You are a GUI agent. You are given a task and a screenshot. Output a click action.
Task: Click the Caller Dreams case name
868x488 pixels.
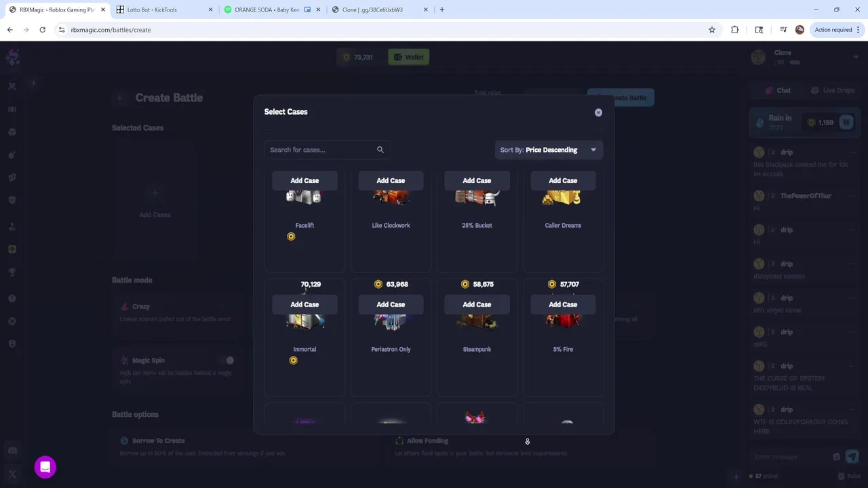click(x=563, y=225)
